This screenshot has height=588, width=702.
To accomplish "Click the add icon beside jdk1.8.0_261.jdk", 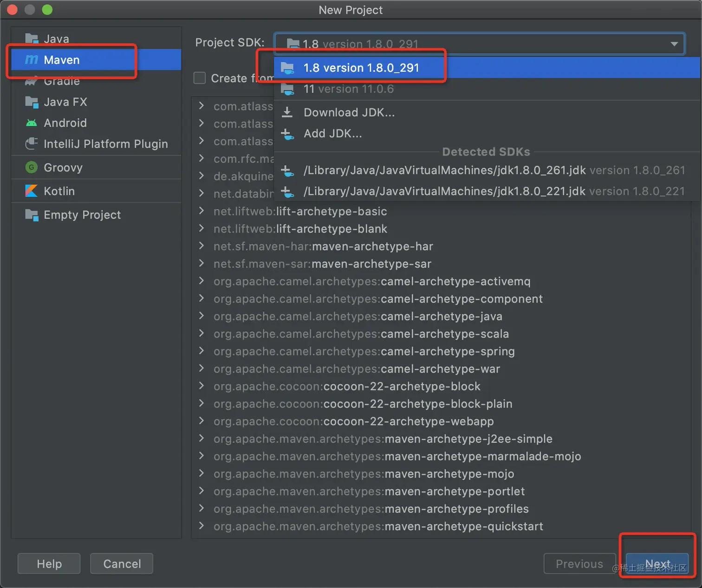I will coord(287,171).
